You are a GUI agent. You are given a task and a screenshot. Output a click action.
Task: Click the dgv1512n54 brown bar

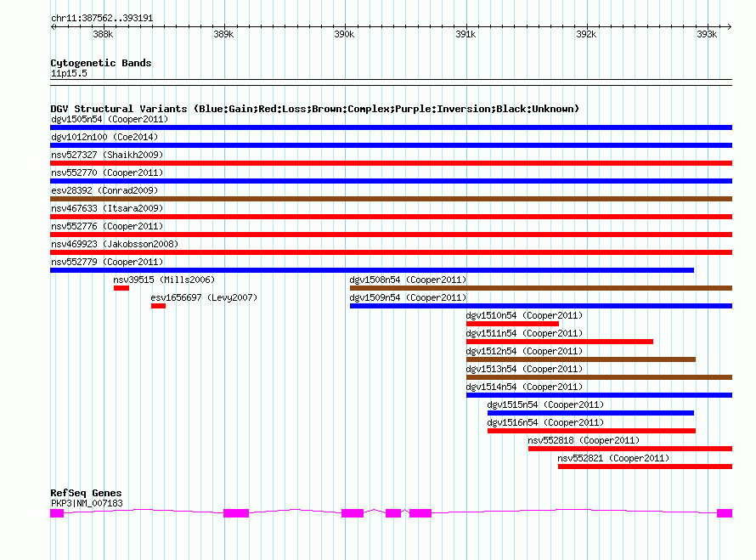[x=581, y=359]
